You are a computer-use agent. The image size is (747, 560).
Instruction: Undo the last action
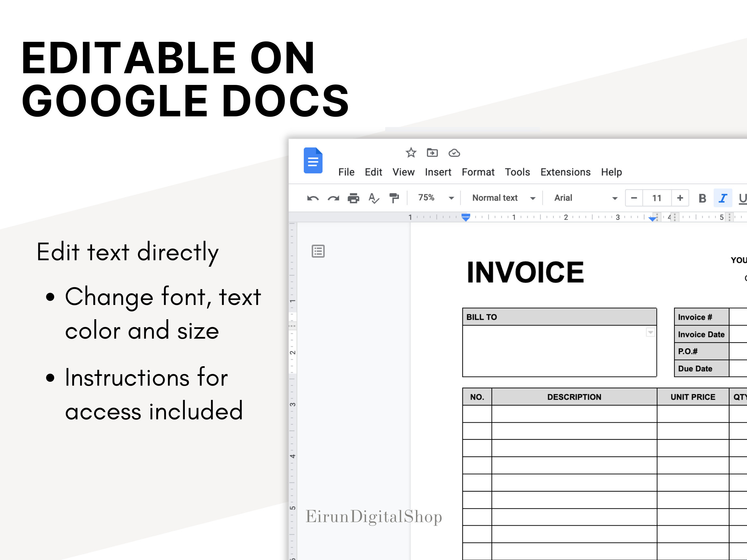click(x=312, y=198)
